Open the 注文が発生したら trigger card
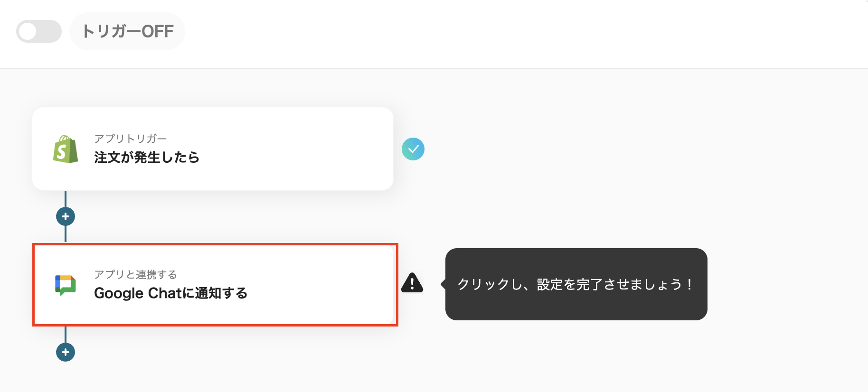This screenshot has width=868, height=392. tap(212, 149)
